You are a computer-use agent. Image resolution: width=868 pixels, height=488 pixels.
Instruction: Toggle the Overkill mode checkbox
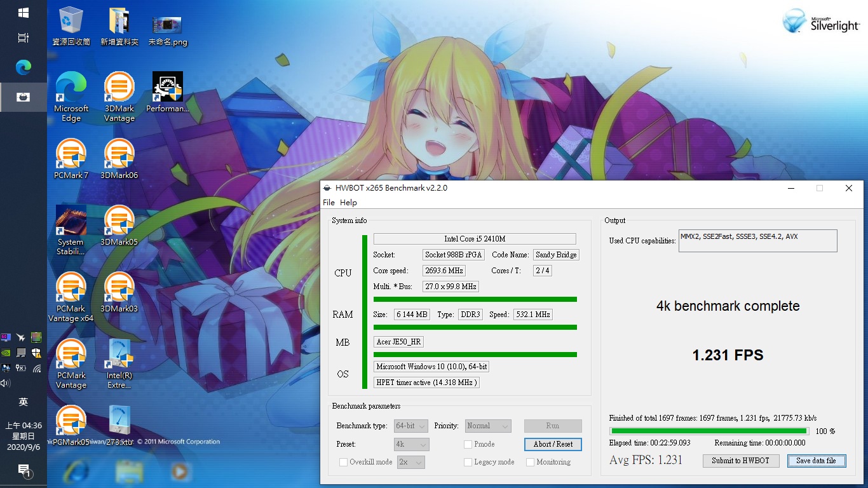[x=344, y=462]
